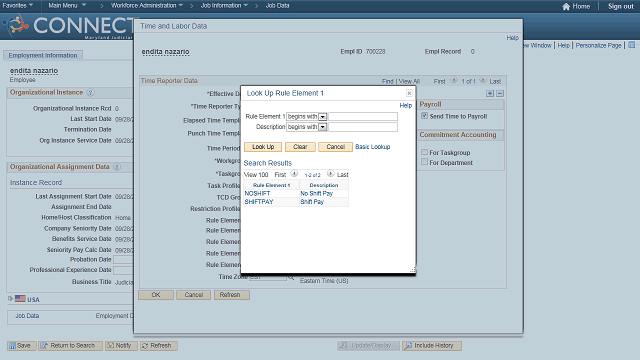
Task: Open Workforce Administration breadcrumb menu
Action: 147,6
